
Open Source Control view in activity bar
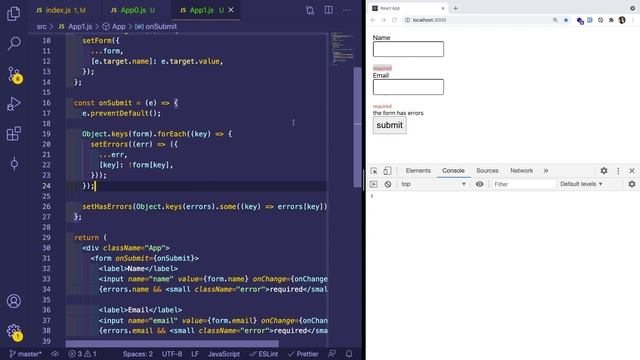click(x=14, y=75)
